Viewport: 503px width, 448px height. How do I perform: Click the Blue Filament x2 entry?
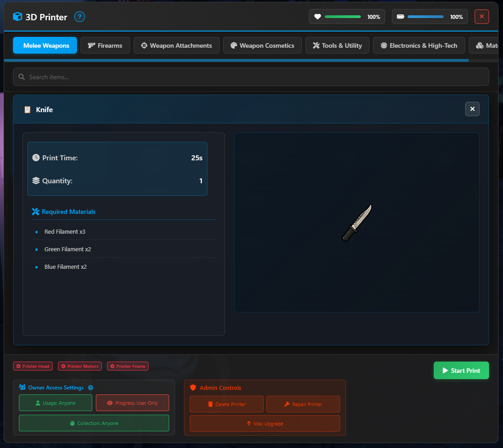point(124,267)
